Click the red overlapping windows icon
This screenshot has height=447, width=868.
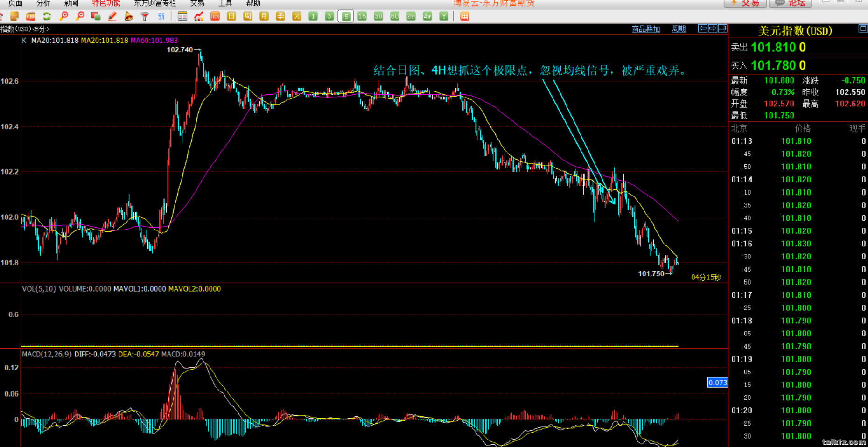pos(96,16)
